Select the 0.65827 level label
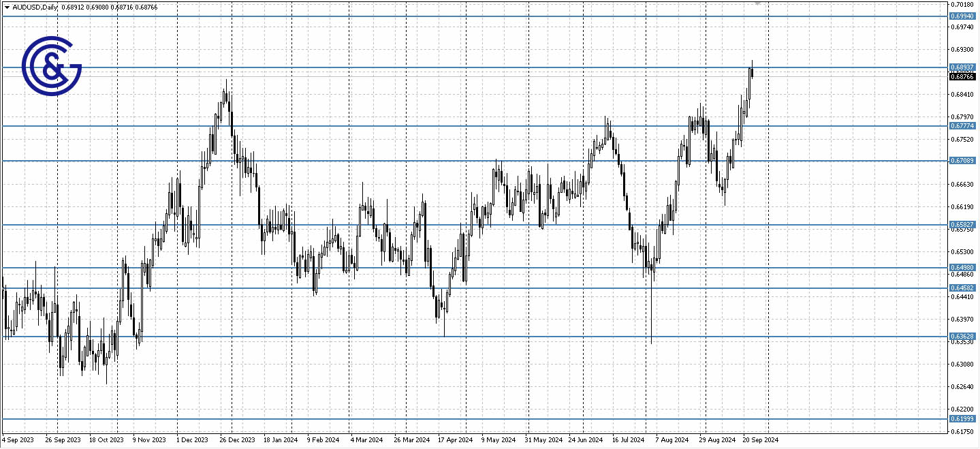980x449 pixels. point(962,224)
